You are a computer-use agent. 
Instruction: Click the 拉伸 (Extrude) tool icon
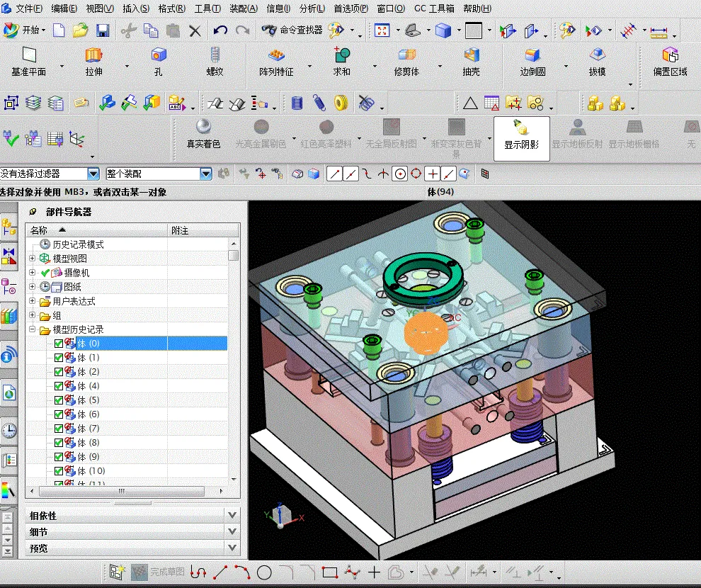(93, 56)
